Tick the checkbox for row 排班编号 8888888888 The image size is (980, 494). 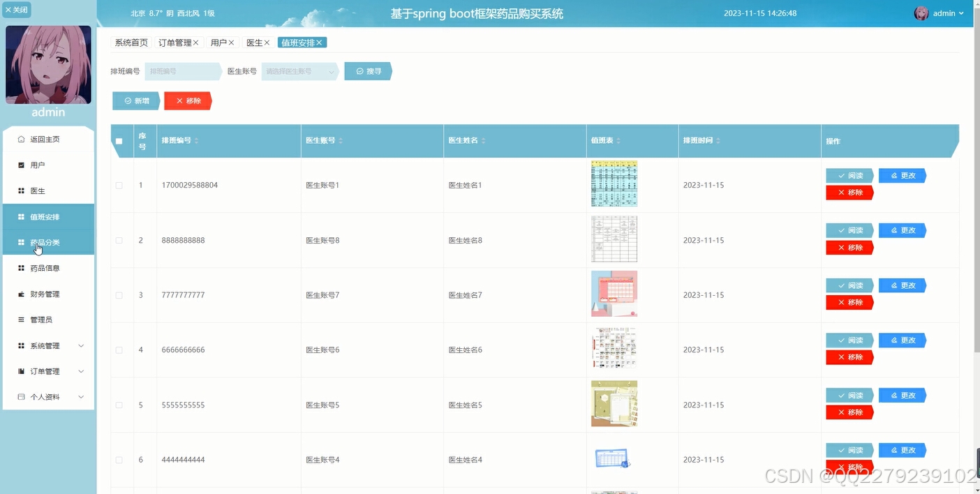point(119,239)
